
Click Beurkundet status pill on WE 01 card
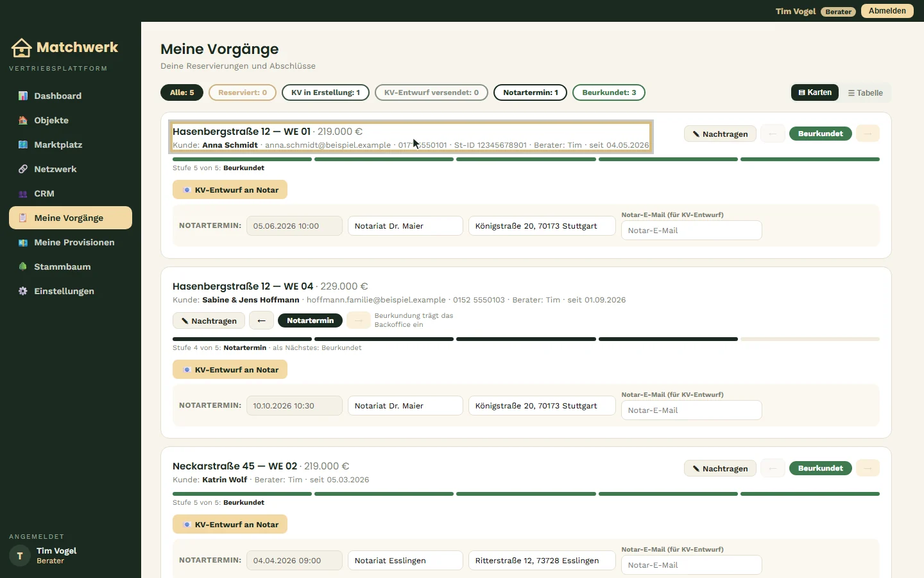821,134
